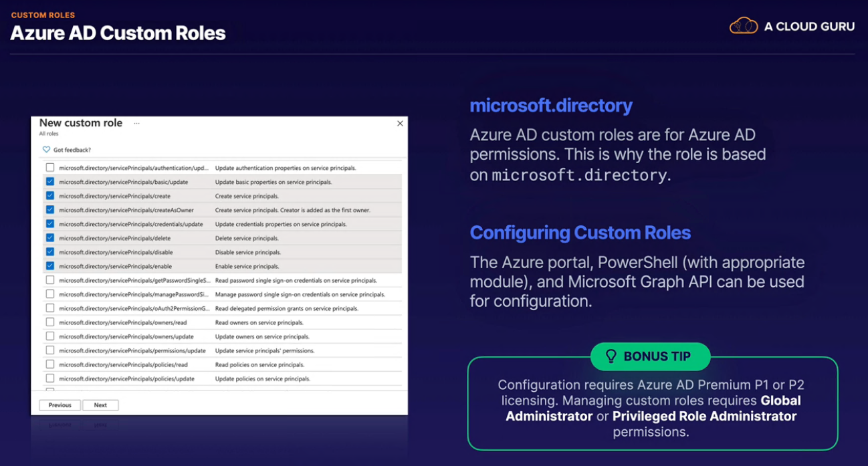Uncheck the servicePrincipals/basic/update permission
868x466 pixels.
[50, 182]
